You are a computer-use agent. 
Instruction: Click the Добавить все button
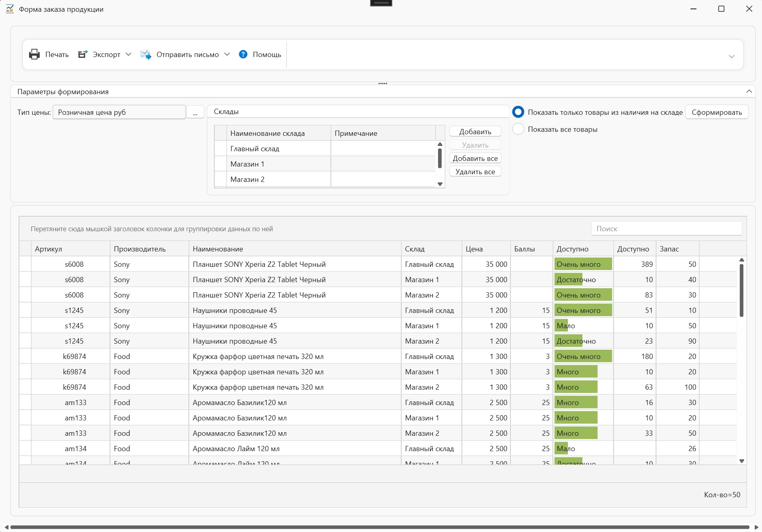[x=475, y=158]
